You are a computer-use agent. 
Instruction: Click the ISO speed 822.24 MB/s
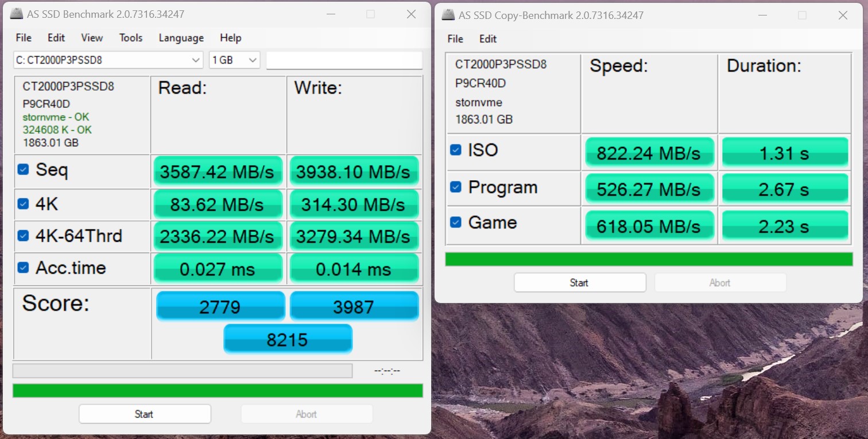pos(649,153)
